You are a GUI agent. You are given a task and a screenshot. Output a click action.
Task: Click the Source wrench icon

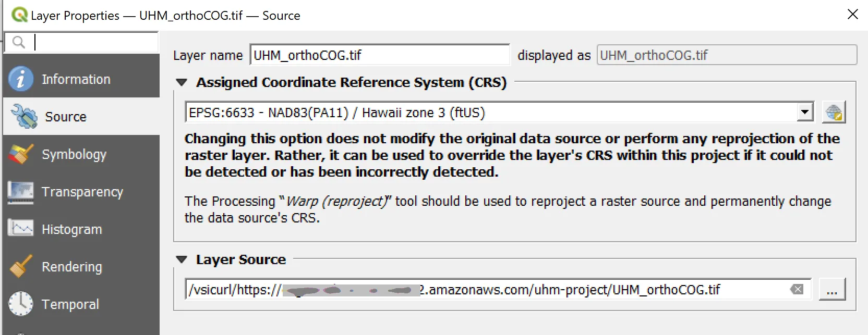(23, 116)
